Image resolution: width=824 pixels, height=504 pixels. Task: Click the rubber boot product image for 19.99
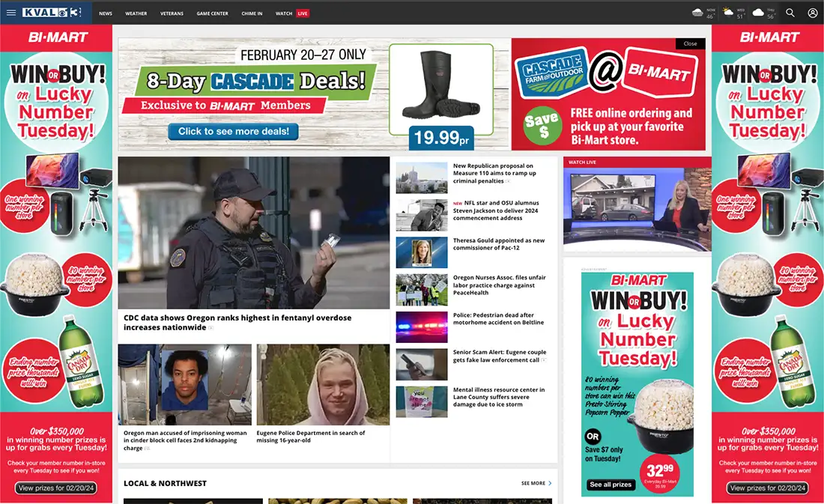(441, 85)
